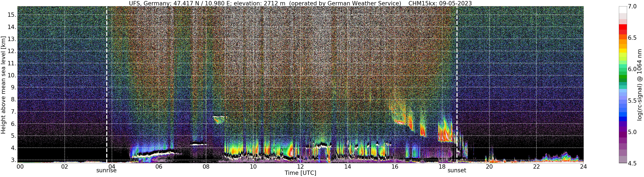Click time tick label '18'

442,166
